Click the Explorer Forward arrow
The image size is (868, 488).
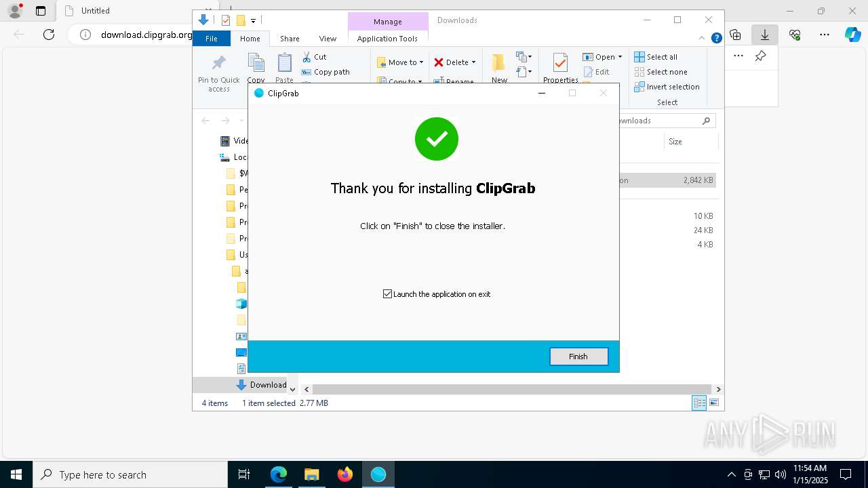click(x=225, y=121)
